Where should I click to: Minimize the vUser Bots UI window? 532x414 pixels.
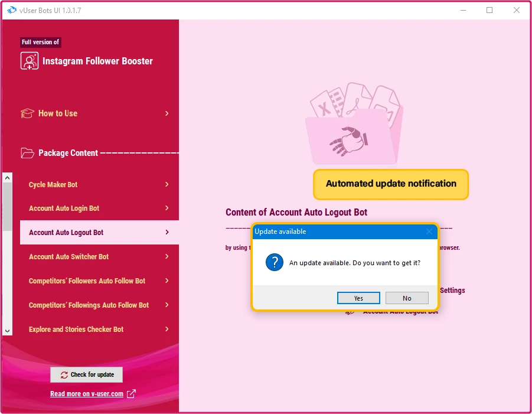pyautogui.click(x=463, y=10)
